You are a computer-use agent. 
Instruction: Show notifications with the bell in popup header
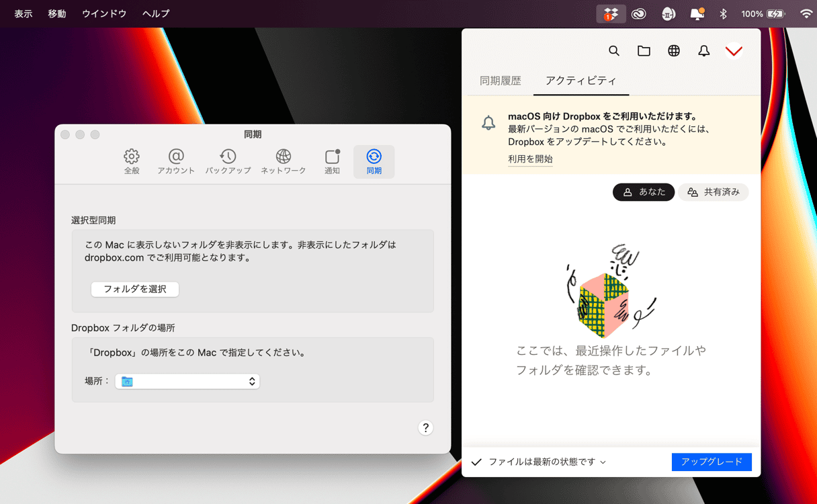[704, 50]
